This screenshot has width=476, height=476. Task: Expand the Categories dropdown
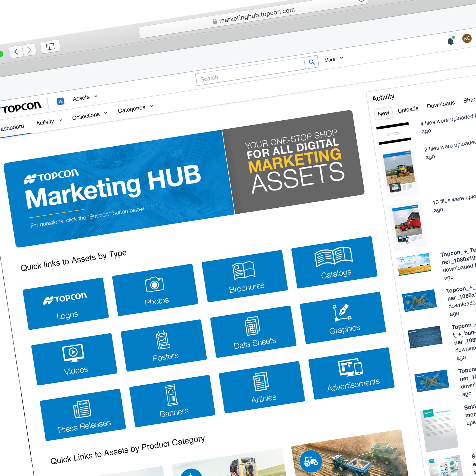point(135,108)
